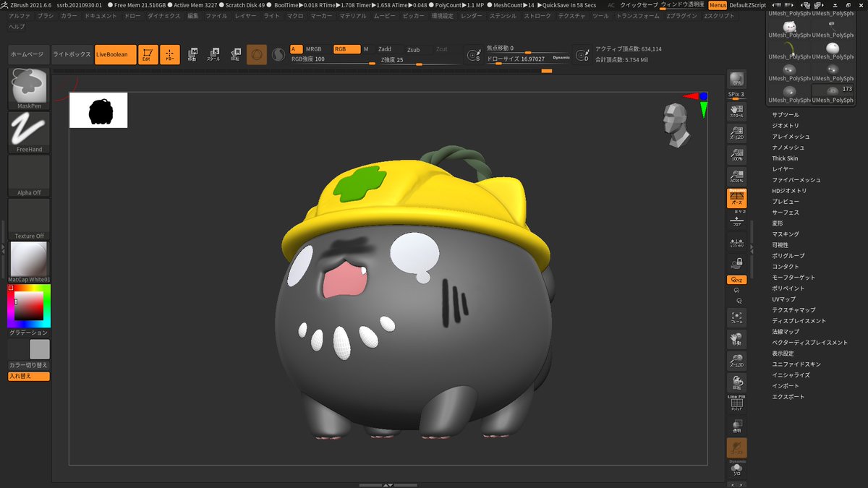Viewport: 868px width, 488px height.
Task: Toggle Line Fill PolyF display
Action: 736,403
